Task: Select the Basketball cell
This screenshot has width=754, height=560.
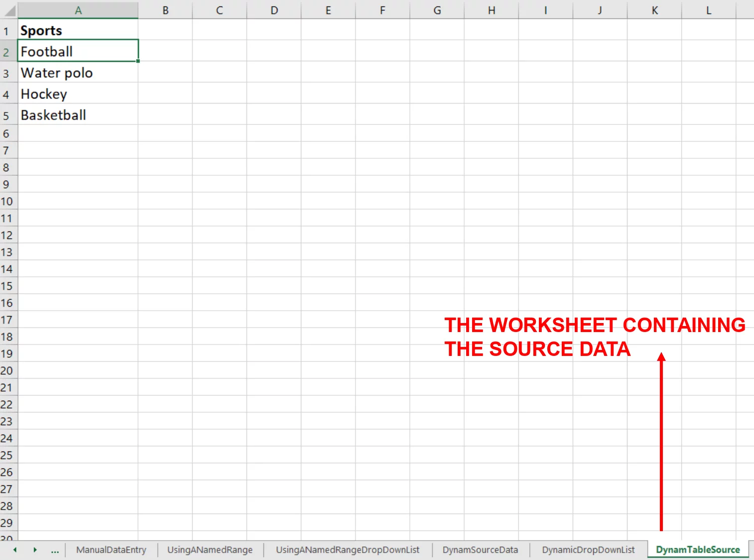Action: [x=78, y=114]
